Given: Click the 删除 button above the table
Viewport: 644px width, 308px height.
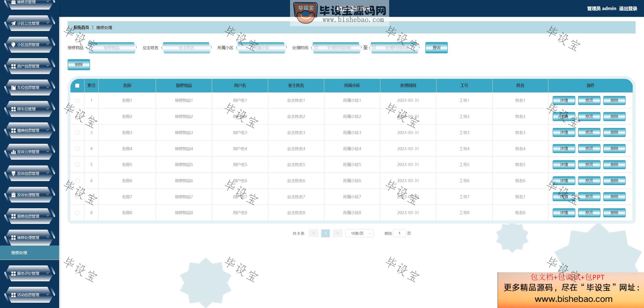Looking at the screenshot, I should 79,65.
